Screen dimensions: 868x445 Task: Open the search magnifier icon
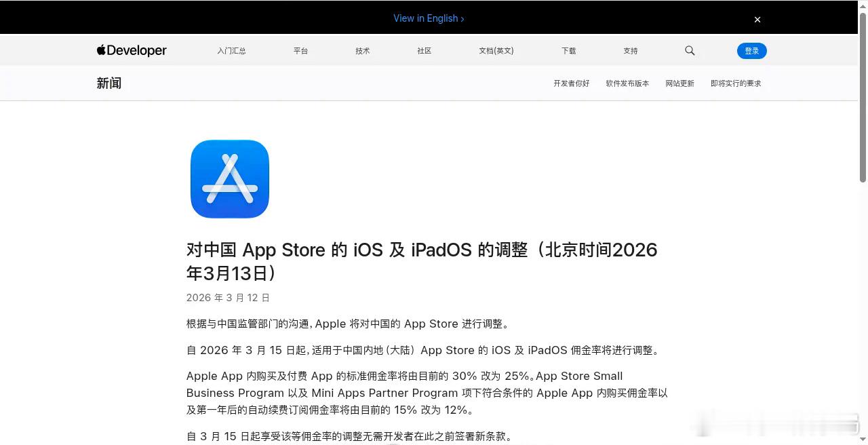(x=690, y=50)
